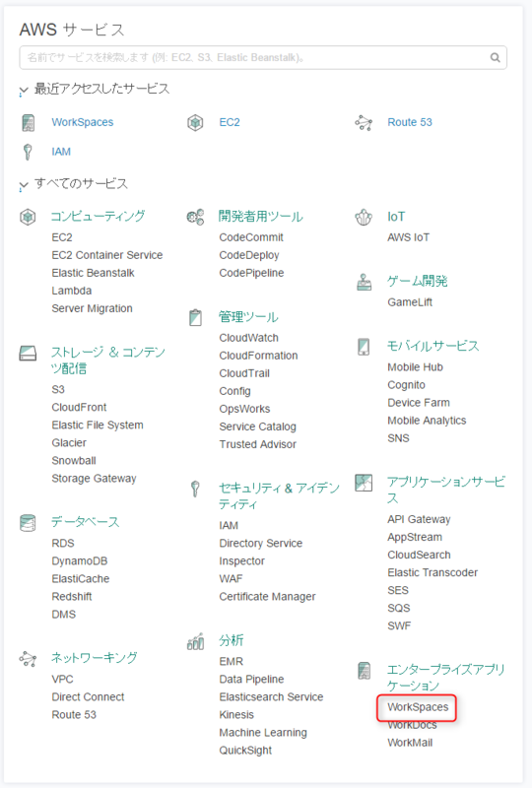Open the モバイルサービス category heading
This screenshot has height=788, width=532.
click(x=432, y=346)
